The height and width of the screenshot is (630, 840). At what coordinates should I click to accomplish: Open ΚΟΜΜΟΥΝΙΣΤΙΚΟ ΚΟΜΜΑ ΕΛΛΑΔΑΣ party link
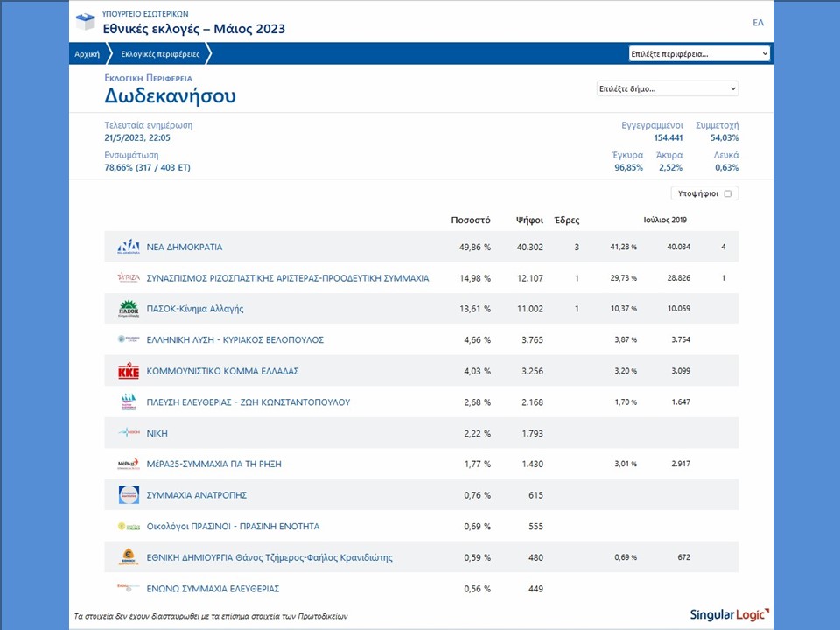pos(222,371)
